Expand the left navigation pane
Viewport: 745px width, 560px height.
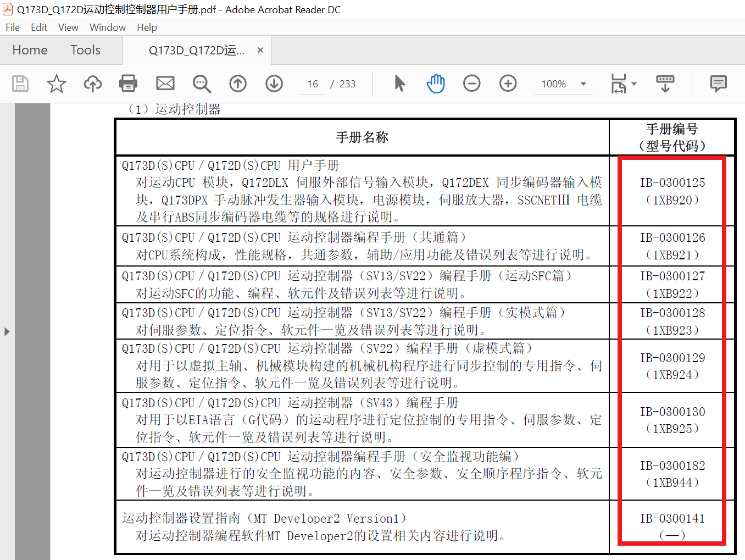coord(7,331)
